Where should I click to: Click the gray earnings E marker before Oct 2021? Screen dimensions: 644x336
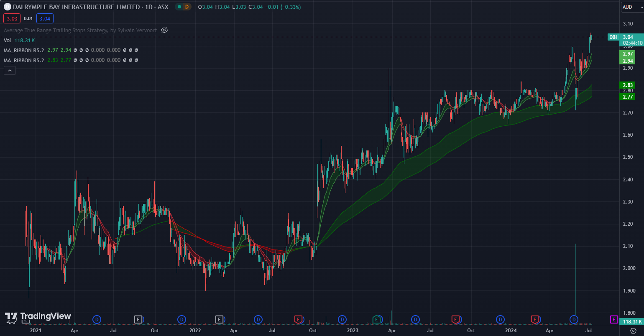tap(138, 319)
